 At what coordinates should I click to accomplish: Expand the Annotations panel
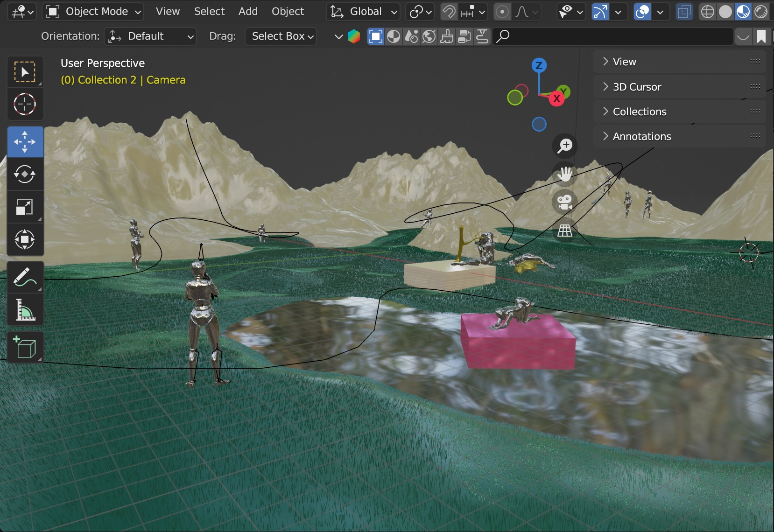641,136
